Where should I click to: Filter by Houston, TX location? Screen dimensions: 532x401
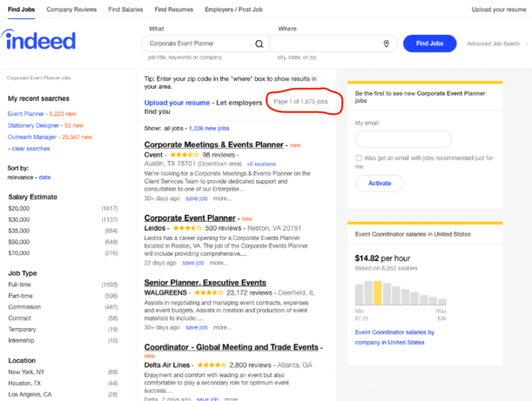point(24,384)
